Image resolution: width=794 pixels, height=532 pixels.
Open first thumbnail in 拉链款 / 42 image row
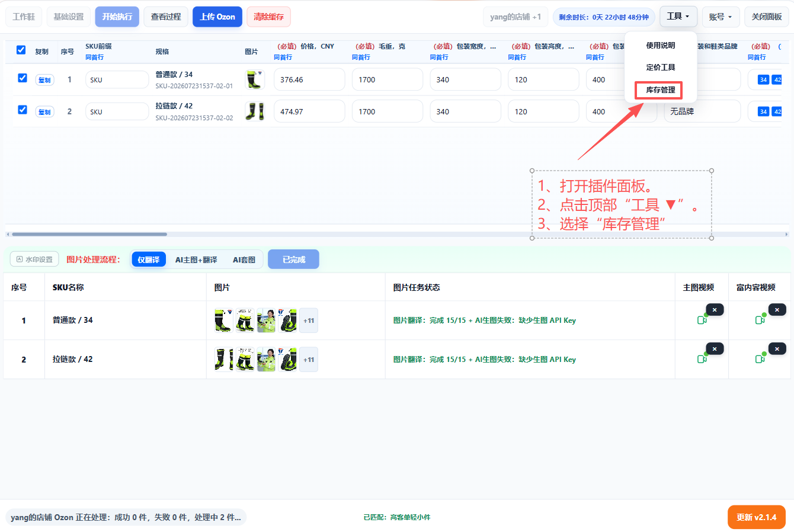tap(223, 360)
